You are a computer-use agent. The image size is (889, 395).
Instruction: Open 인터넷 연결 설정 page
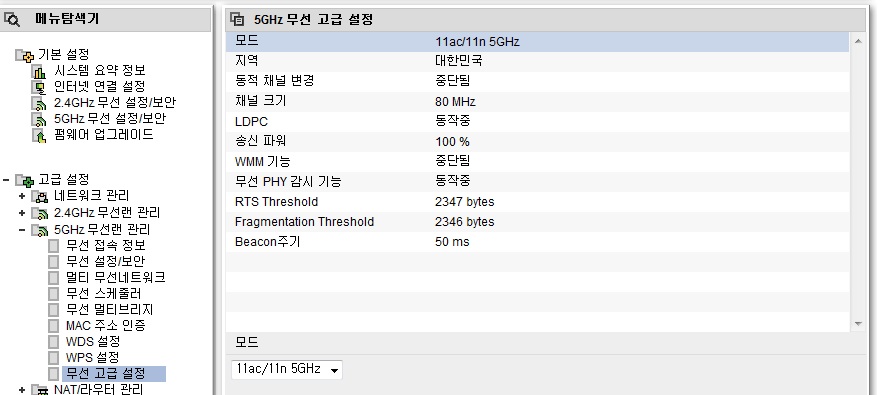coord(100,86)
